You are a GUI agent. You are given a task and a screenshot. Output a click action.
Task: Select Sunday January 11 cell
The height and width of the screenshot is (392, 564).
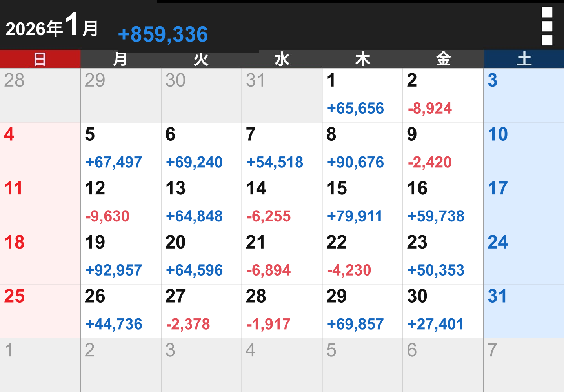coord(40,203)
